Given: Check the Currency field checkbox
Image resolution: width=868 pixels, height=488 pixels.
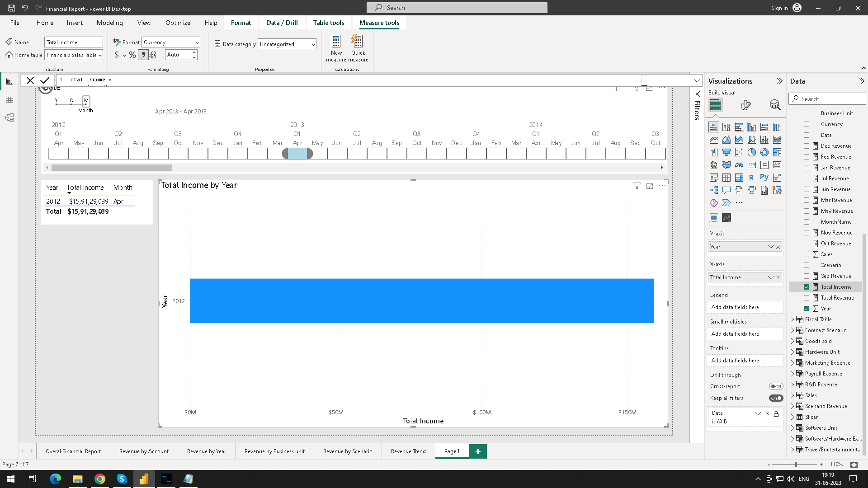Looking at the screenshot, I should [807, 124].
